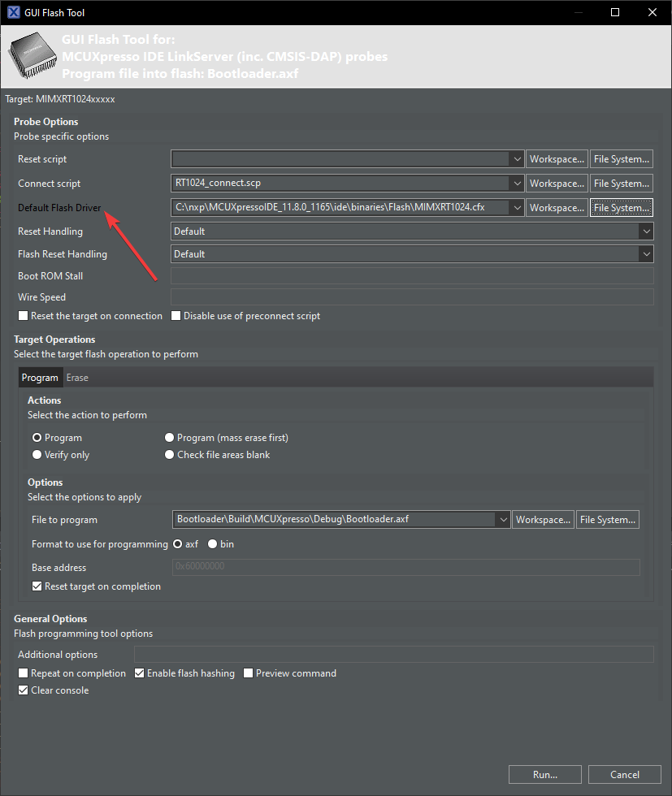Expand the Reset script dropdown
672x796 pixels.
[517, 159]
